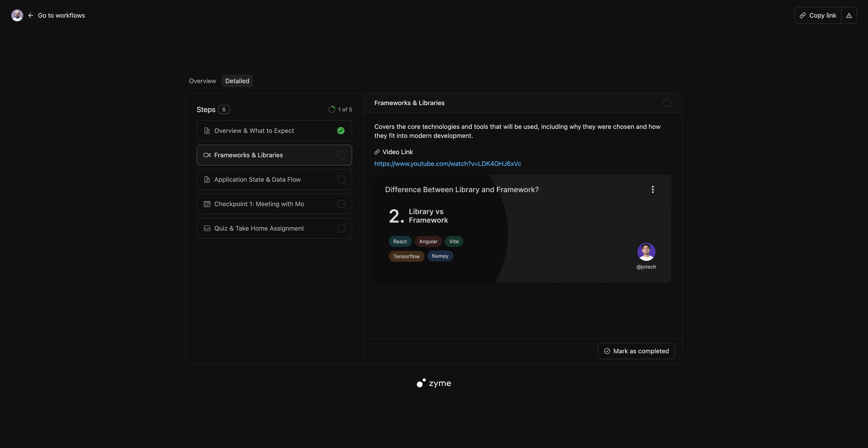The height and width of the screenshot is (448, 868).
Task: Switch to the Overview tab
Action: [x=203, y=81]
